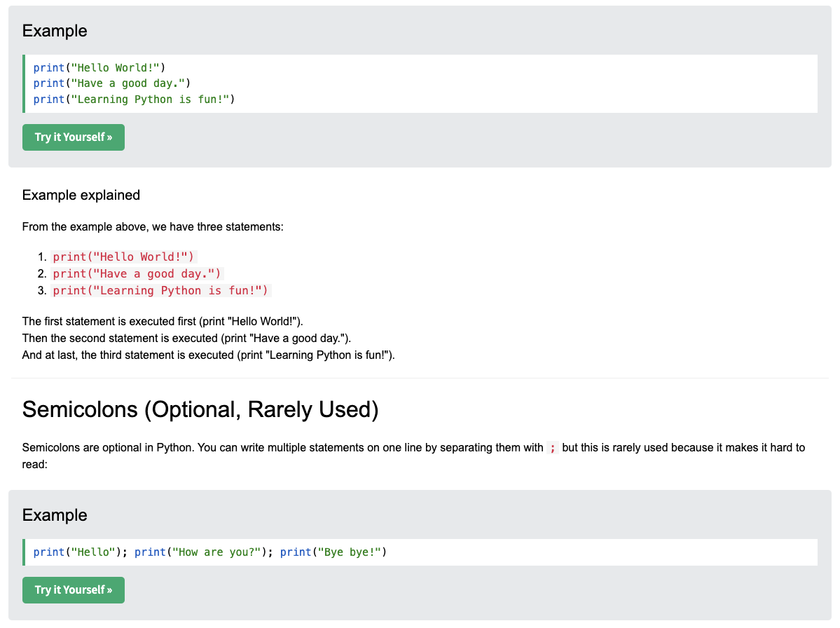840x628 pixels.
Task: Click the code line print("Learning Python is fun!")
Action: 134,99
